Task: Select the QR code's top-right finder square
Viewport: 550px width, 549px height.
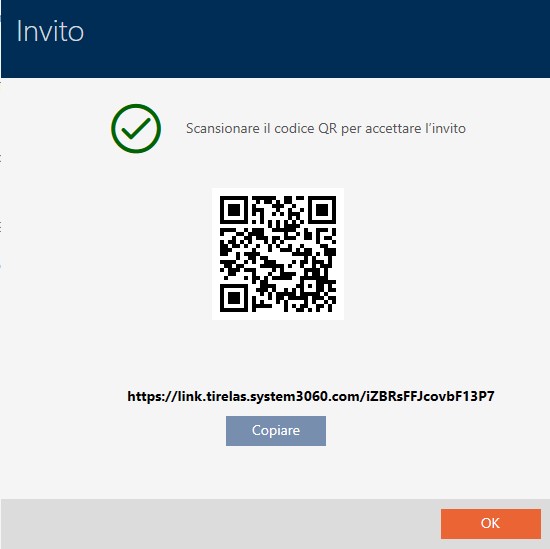Action: click(322, 210)
